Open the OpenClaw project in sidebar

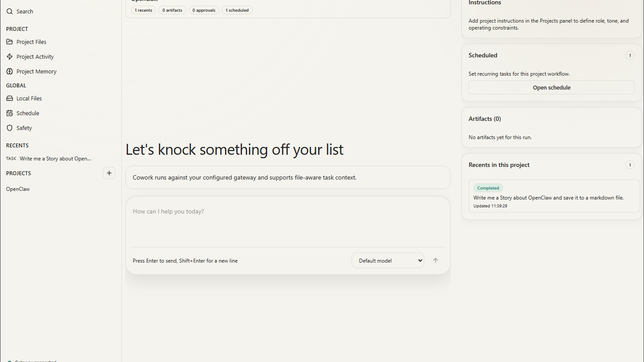pyautogui.click(x=18, y=189)
